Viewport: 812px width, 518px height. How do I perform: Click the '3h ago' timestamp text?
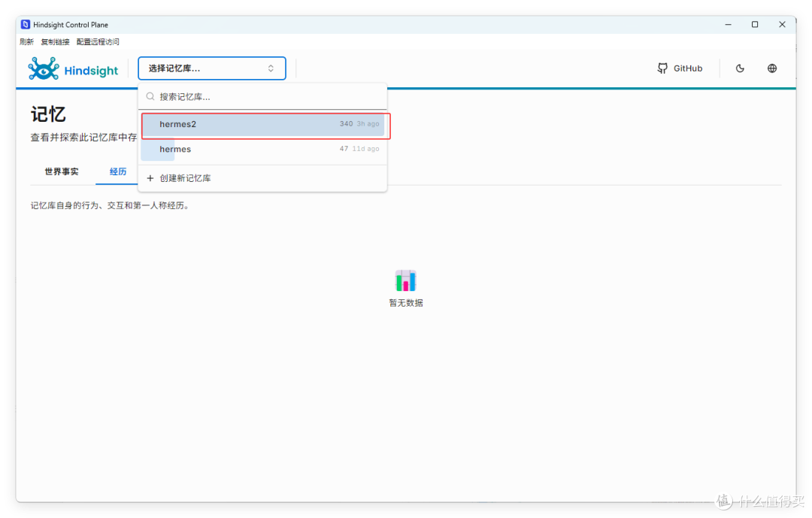368,124
